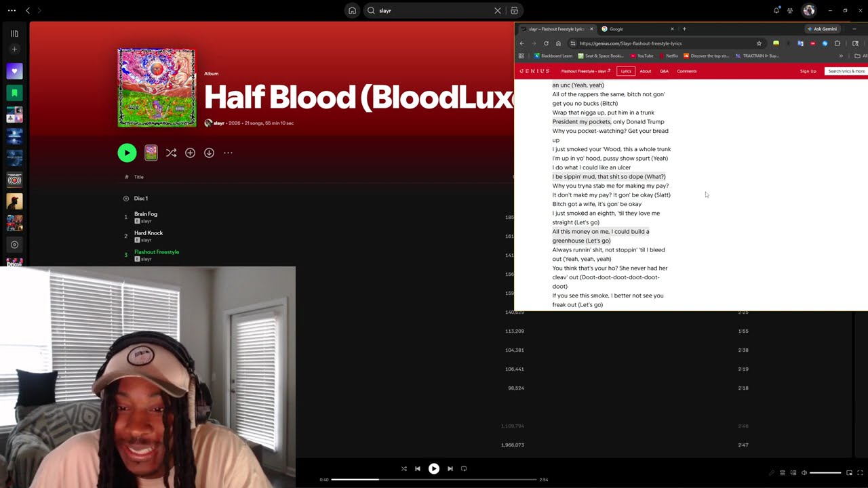This screenshot has width=868, height=488.
Task: Toggle shuffle for the album
Action: [x=171, y=153]
